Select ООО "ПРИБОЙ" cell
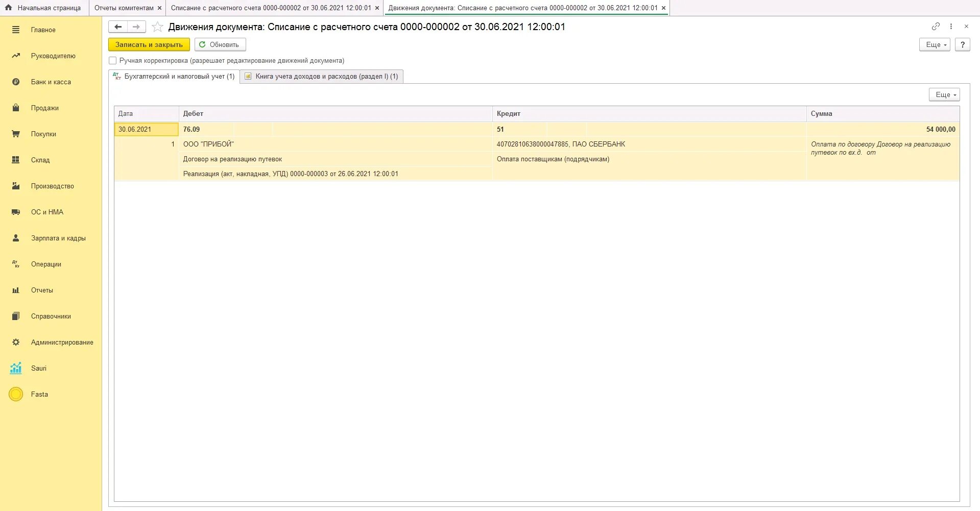This screenshot has width=980, height=511. tap(336, 144)
